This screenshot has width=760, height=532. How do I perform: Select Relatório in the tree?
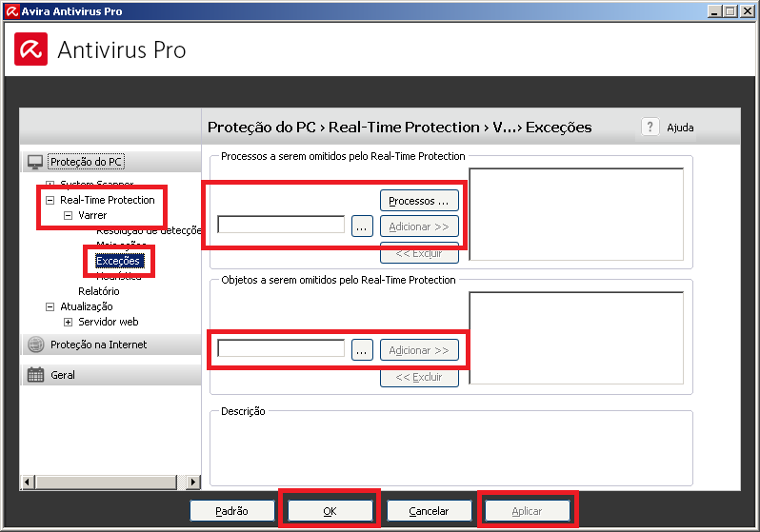(x=99, y=291)
